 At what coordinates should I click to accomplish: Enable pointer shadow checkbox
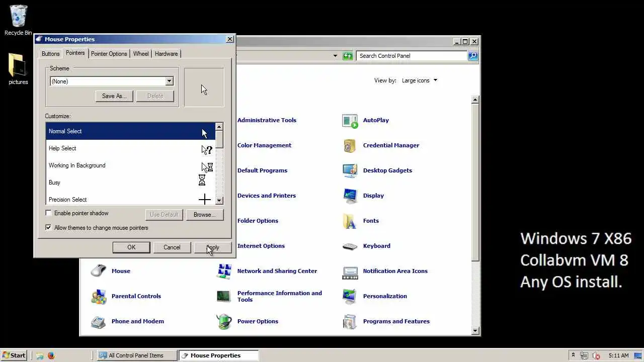click(49, 213)
